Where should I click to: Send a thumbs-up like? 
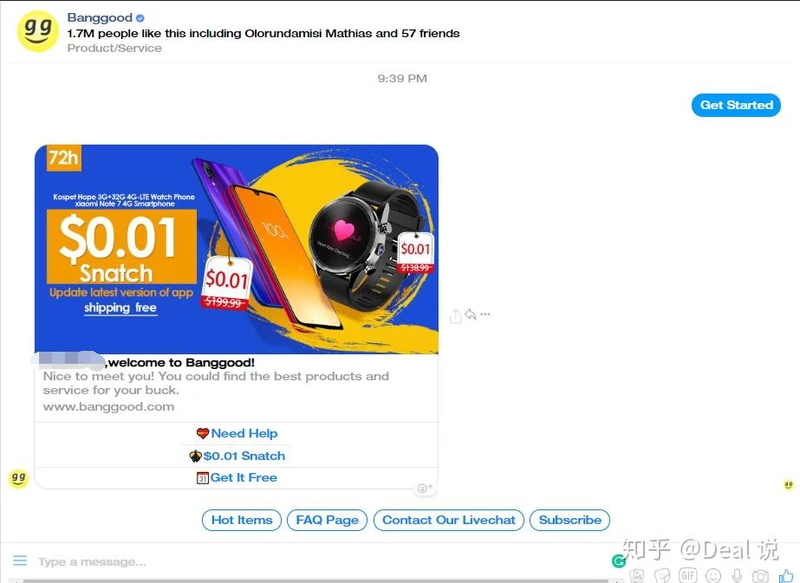click(786, 576)
